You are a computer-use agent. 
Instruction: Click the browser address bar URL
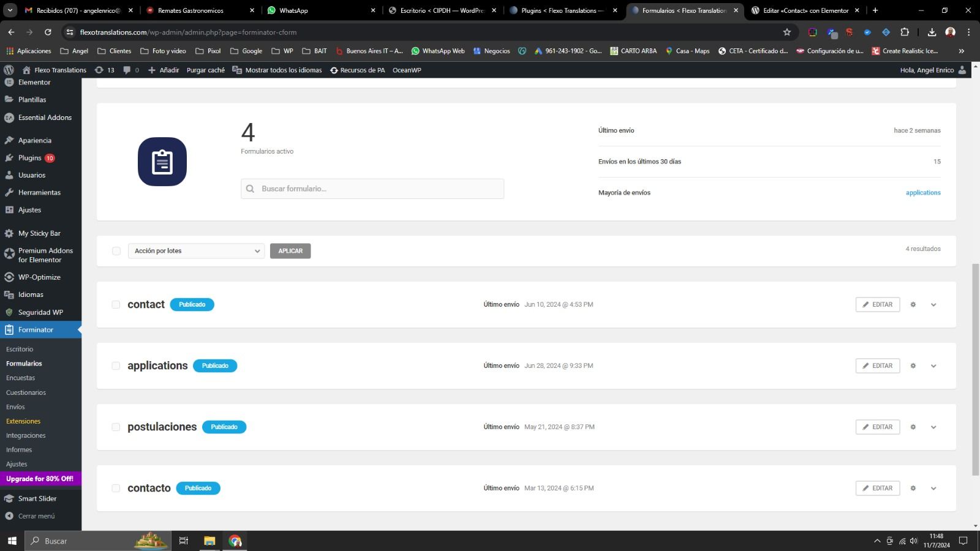188,32
